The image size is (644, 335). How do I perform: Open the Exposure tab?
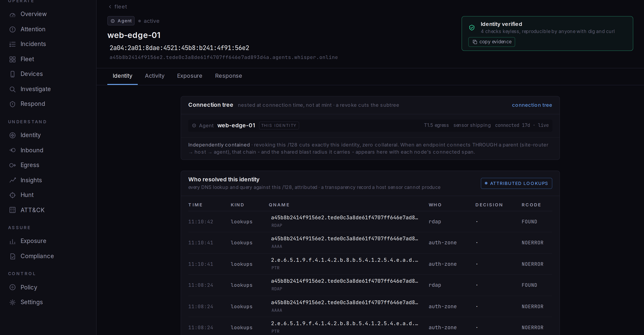[x=190, y=76]
